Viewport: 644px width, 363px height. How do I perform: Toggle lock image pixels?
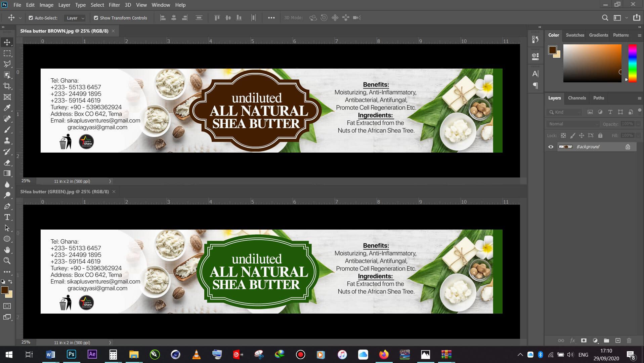[573, 135]
